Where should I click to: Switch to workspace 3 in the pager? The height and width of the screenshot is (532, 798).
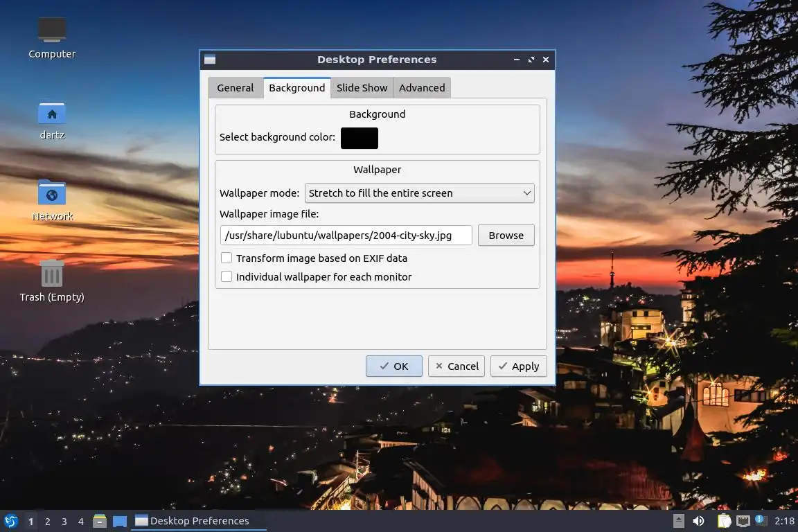pos(64,522)
